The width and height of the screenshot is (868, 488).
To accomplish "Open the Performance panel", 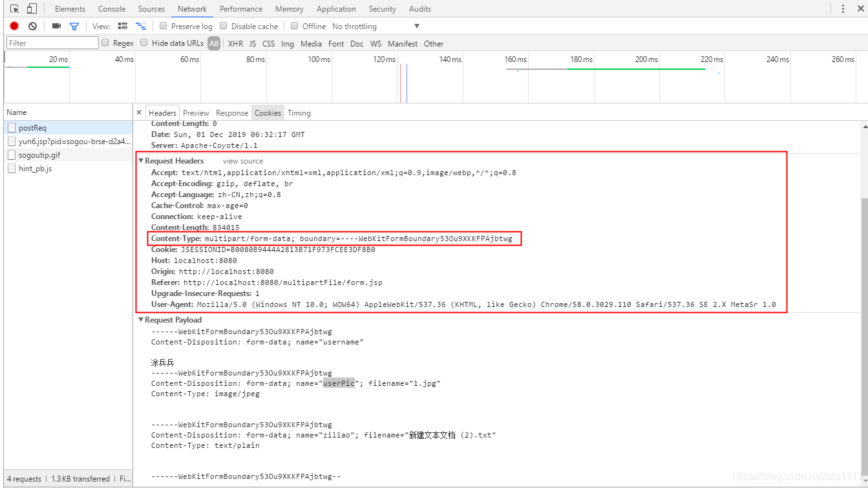I will tap(240, 8).
